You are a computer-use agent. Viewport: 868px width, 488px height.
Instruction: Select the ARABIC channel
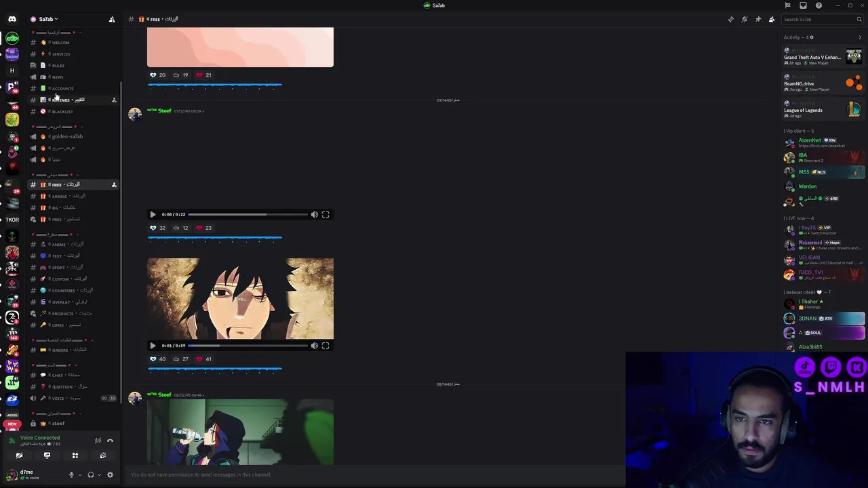coord(73,196)
